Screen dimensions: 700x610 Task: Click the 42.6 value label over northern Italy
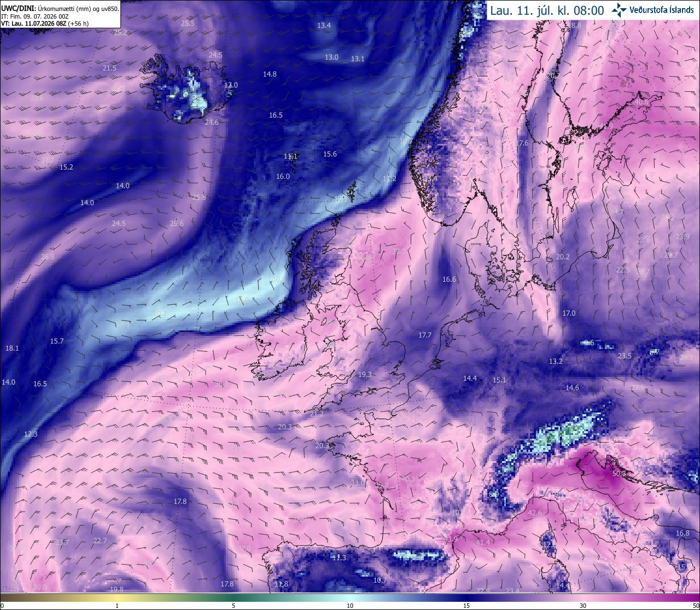click(535, 513)
